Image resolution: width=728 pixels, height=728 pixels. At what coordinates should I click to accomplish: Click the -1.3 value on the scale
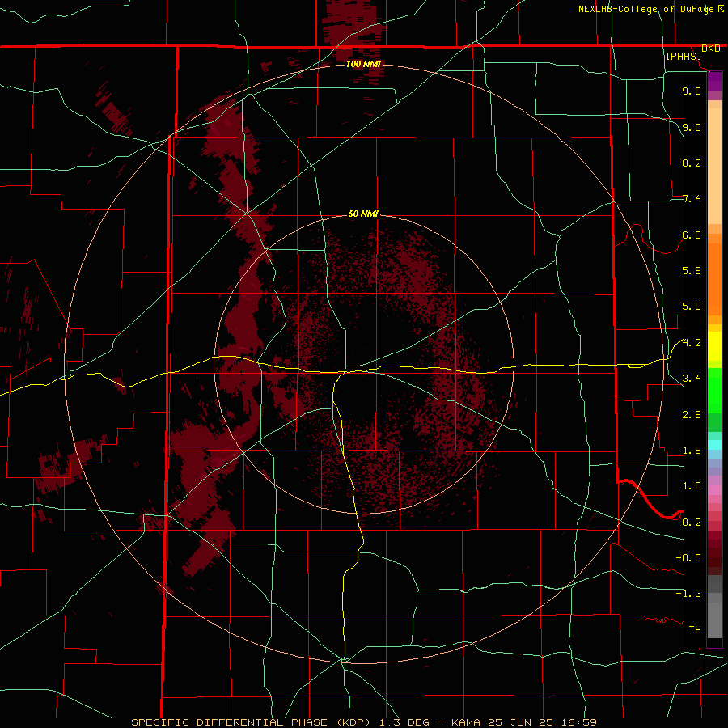coord(688,595)
